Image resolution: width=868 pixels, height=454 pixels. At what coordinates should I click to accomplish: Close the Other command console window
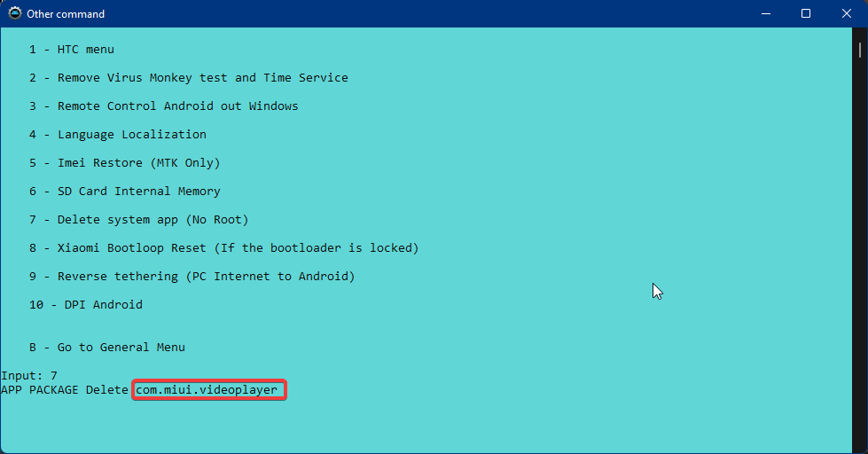point(847,13)
